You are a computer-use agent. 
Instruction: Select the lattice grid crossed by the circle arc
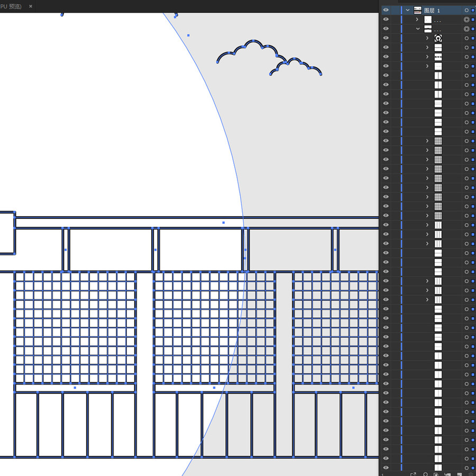[214, 327]
